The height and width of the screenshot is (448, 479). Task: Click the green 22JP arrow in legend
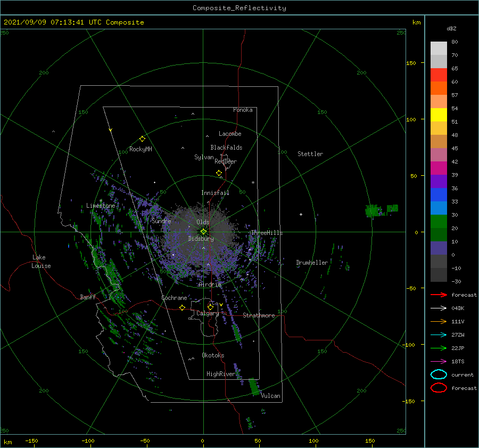(439, 348)
